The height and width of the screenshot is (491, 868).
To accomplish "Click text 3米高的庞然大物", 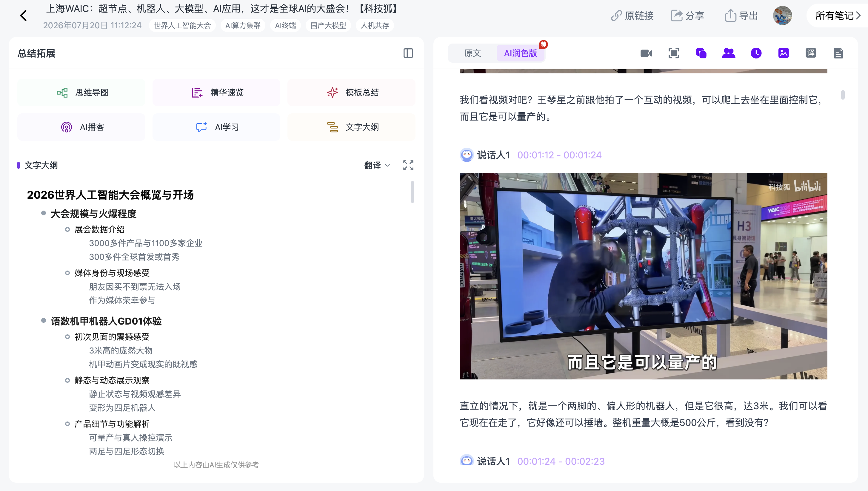I will tap(121, 351).
